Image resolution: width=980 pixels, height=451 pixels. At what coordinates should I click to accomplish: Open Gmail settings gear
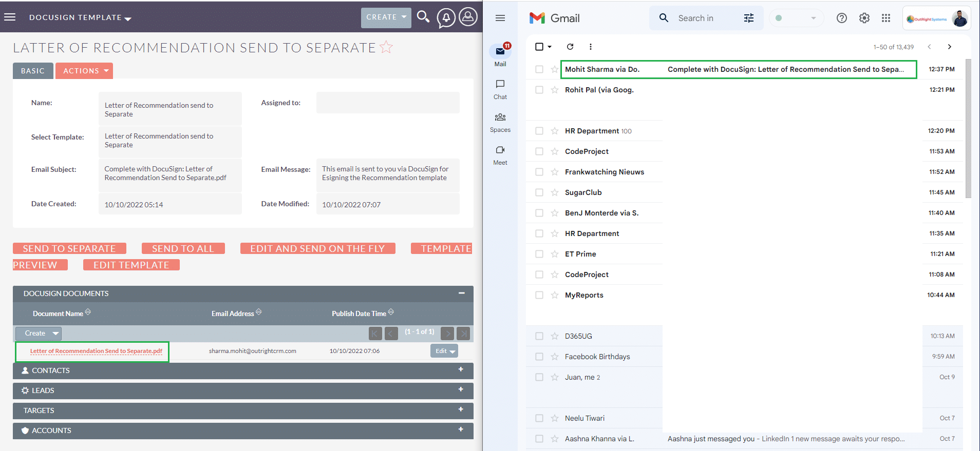pos(864,18)
